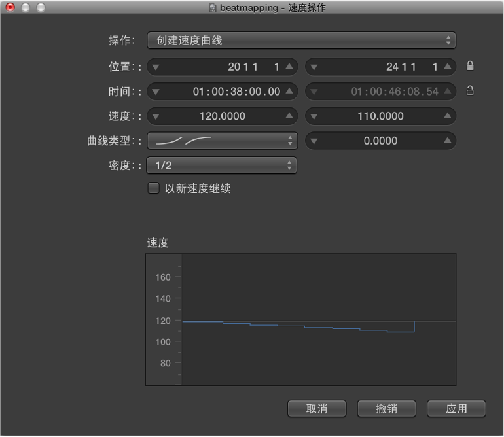Click the 应用 button
504x437 pixels.
point(456,409)
